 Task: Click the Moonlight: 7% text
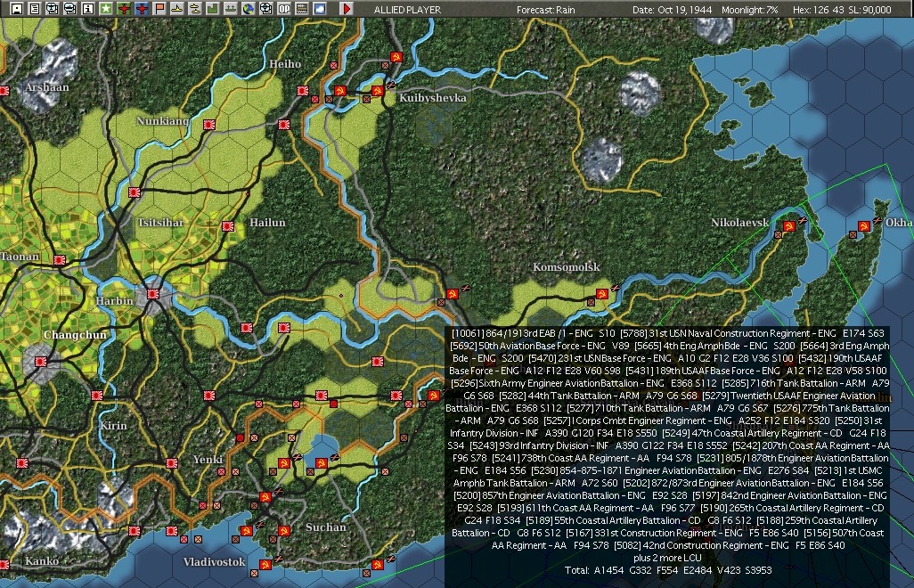(x=749, y=10)
